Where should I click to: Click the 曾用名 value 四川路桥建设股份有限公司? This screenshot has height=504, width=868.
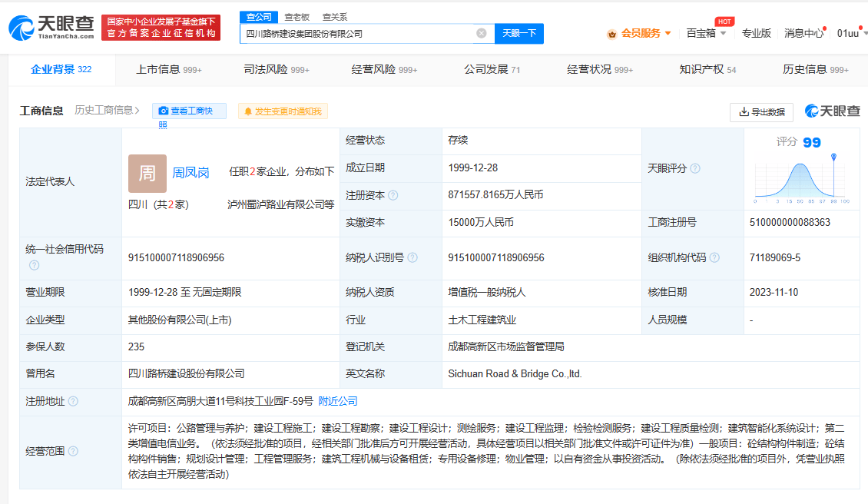click(x=187, y=374)
